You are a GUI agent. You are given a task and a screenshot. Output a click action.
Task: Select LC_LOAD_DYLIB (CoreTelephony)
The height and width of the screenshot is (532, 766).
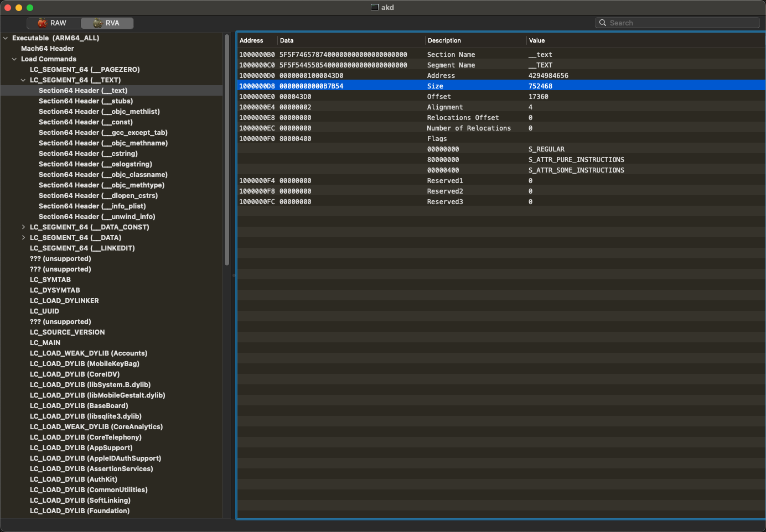pyautogui.click(x=86, y=437)
